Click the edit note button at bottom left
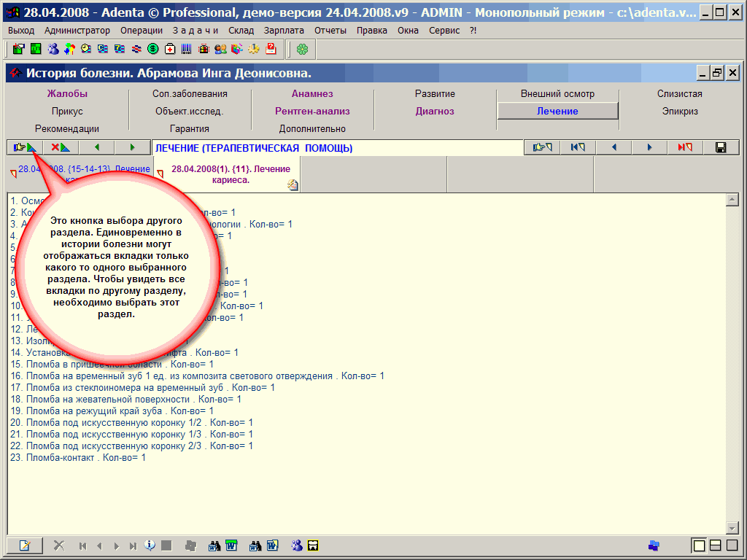747x560 pixels. [25, 545]
